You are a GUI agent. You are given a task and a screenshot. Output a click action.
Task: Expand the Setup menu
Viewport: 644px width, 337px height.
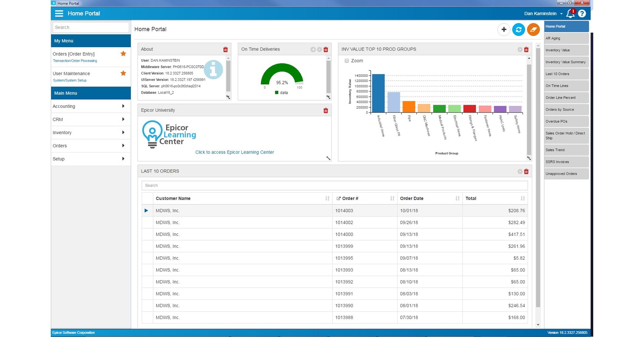tap(91, 159)
